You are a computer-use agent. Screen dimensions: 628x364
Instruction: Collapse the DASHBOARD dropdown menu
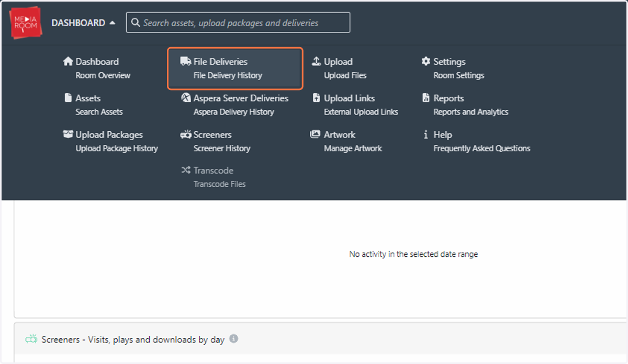coord(83,23)
